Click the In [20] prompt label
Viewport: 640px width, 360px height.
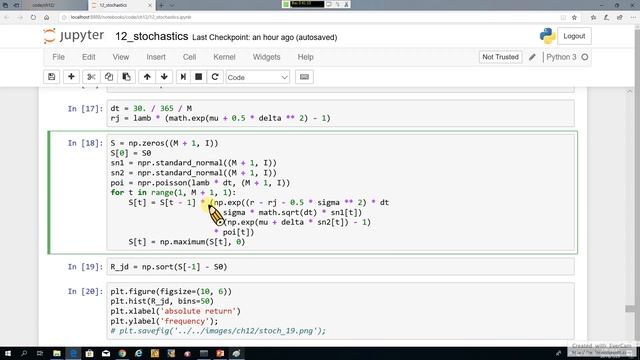click(x=85, y=291)
